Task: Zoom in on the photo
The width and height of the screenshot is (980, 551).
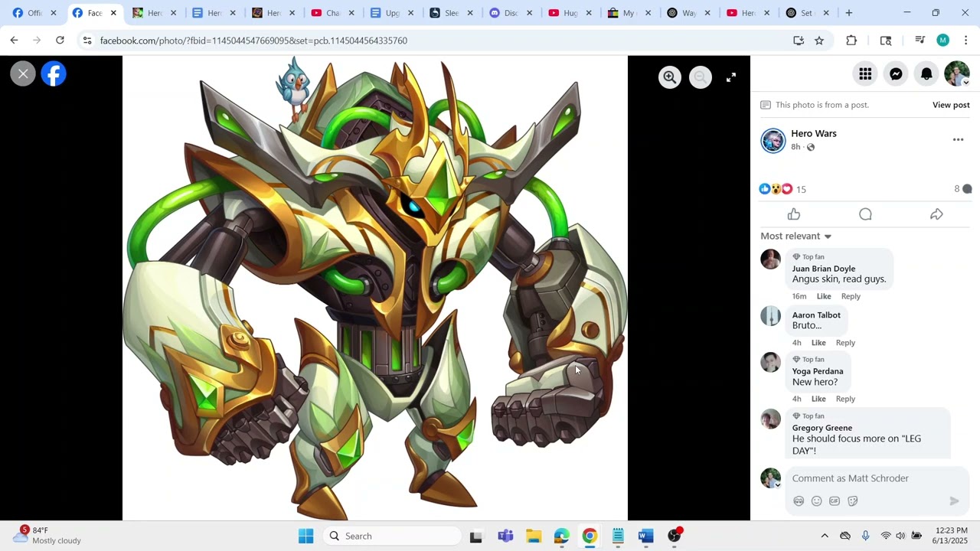Action: pos(670,77)
